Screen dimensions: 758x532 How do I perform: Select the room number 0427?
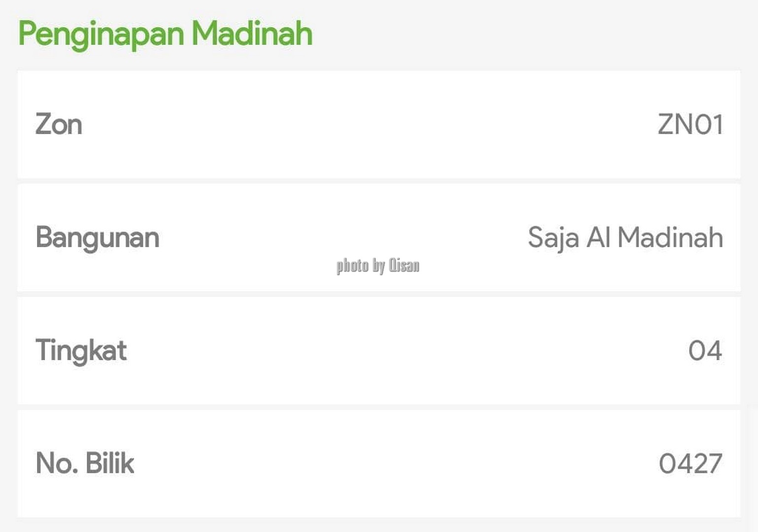[x=691, y=464]
